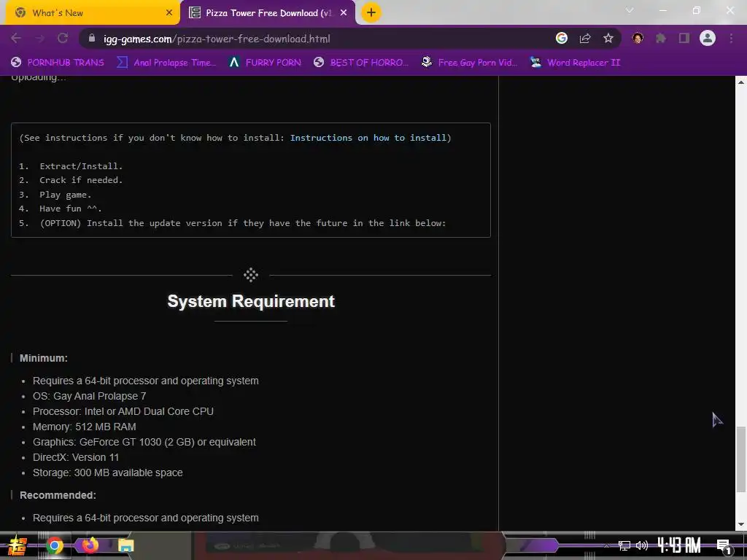The width and height of the screenshot is (747, 560).
Task: Click step '2. Crack if needed.' text
Action: pos(71,180)
